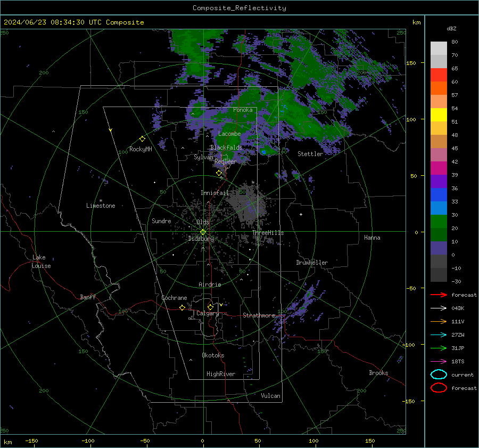
Task: Click the Ponoka city label
Action: 243,110
